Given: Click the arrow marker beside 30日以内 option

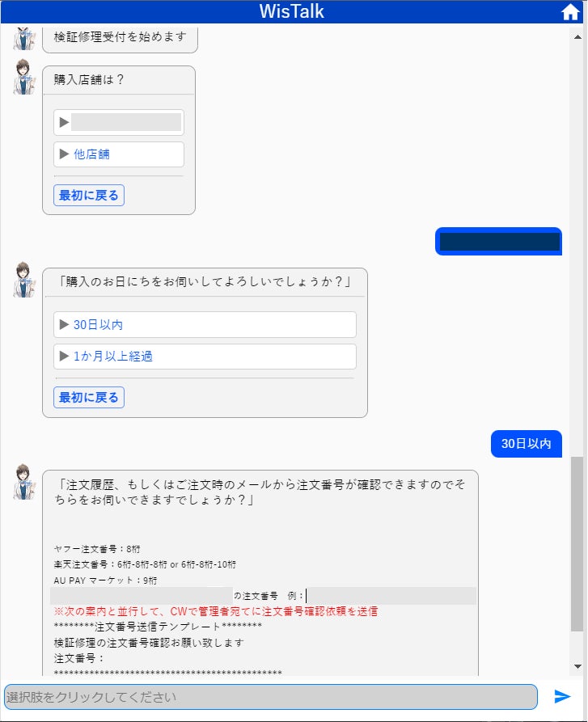Looking at the screenshot, I should tap(65, 325).
